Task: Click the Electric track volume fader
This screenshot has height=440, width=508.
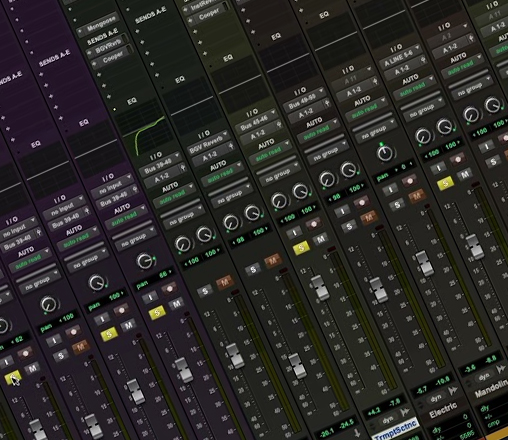Action: coord(424,262)
